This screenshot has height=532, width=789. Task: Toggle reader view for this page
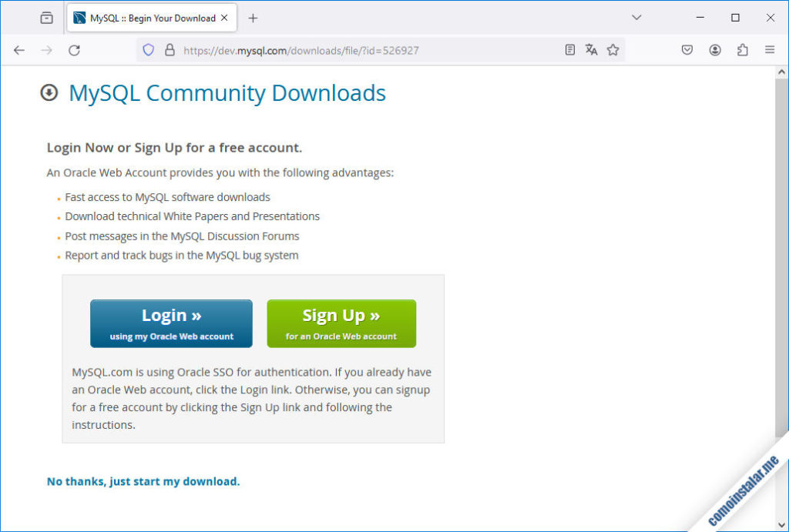569,50
